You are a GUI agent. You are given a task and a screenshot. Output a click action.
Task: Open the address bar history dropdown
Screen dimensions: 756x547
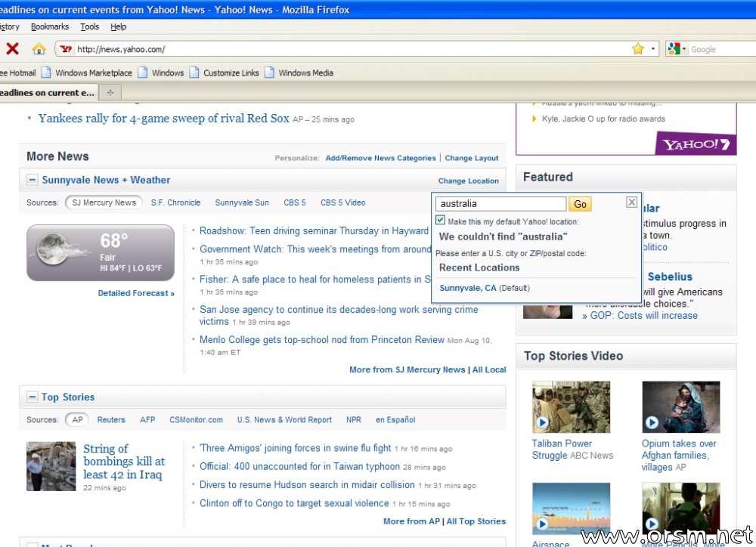[x=653, y=48]
